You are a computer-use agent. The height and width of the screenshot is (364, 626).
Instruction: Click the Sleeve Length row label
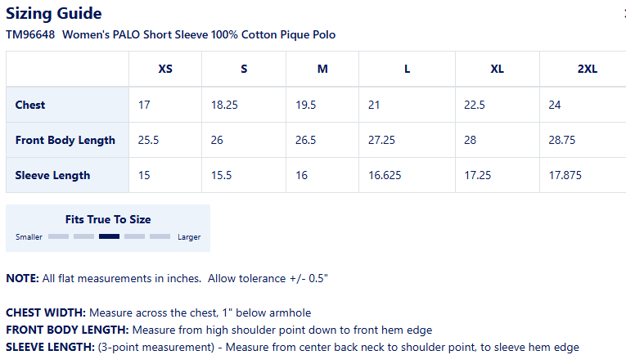click(52, 175)
